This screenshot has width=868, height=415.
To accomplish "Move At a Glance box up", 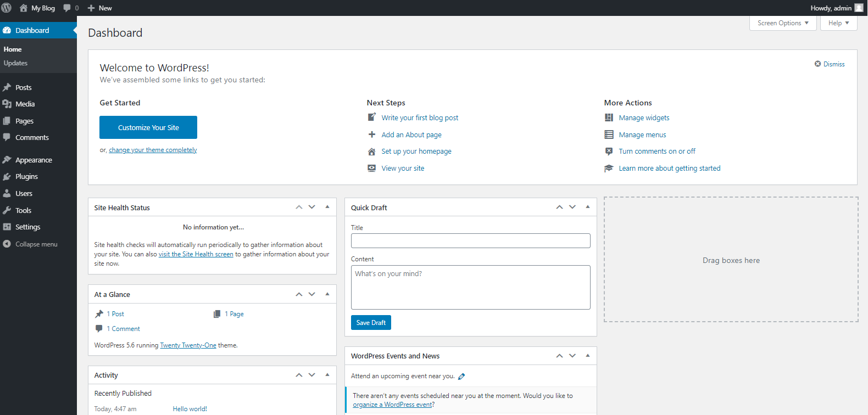I will (299, 294).
